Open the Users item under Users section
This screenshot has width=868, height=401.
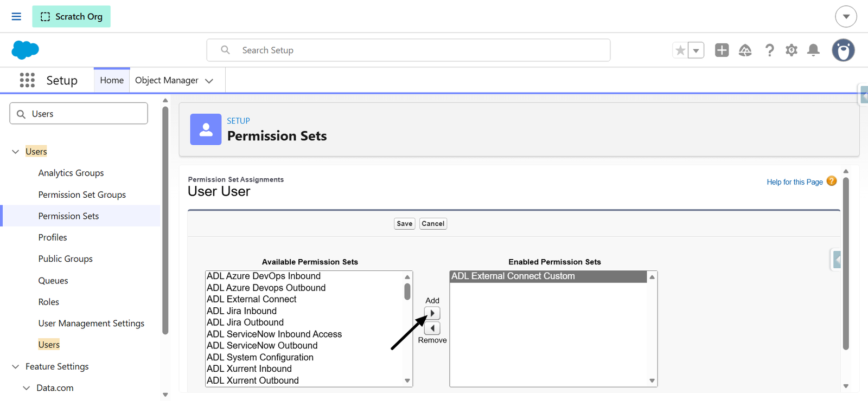pos(49,345)
